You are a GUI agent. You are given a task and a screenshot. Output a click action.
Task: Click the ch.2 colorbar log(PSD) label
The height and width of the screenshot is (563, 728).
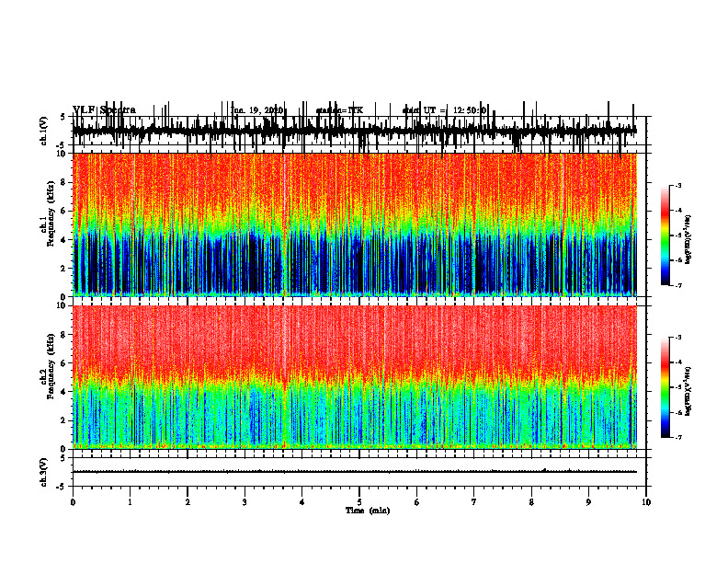(x=688, y=392)
